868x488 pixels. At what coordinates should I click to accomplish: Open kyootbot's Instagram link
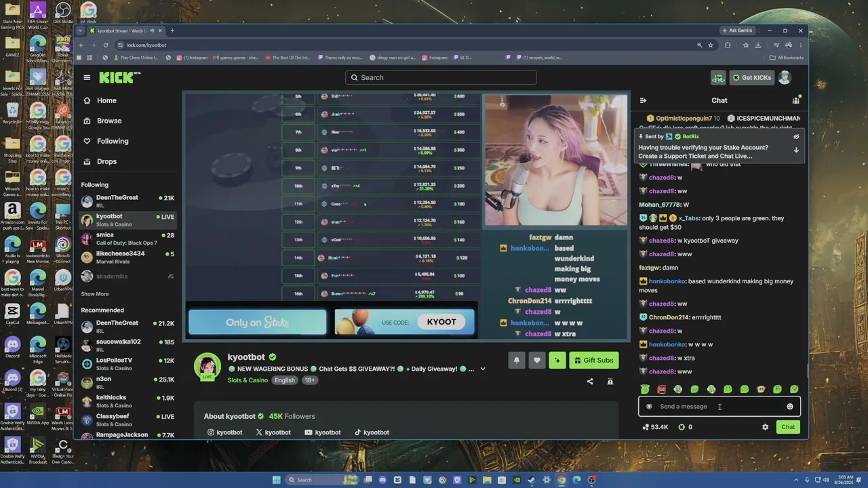pyautogui.click(x=224, y=432)
